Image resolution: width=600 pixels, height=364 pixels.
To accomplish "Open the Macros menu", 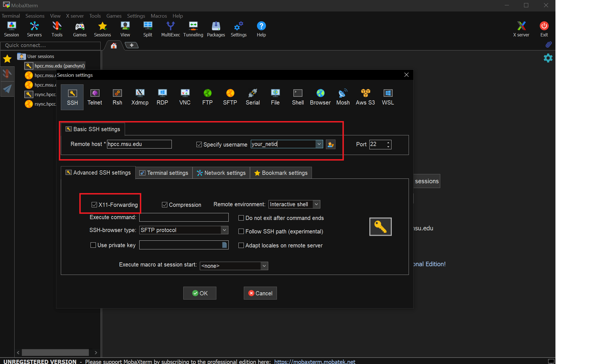I will pos(159,16).
